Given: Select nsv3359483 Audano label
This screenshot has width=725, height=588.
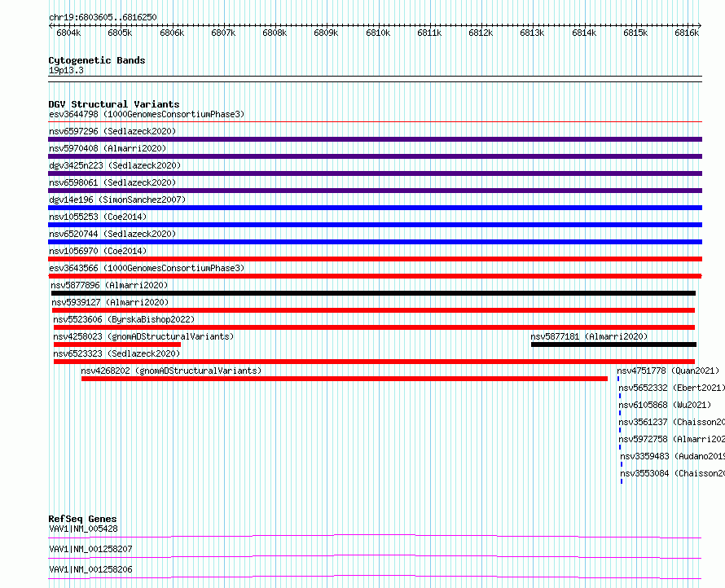Looking at the screenshot, I should [672, 456].
